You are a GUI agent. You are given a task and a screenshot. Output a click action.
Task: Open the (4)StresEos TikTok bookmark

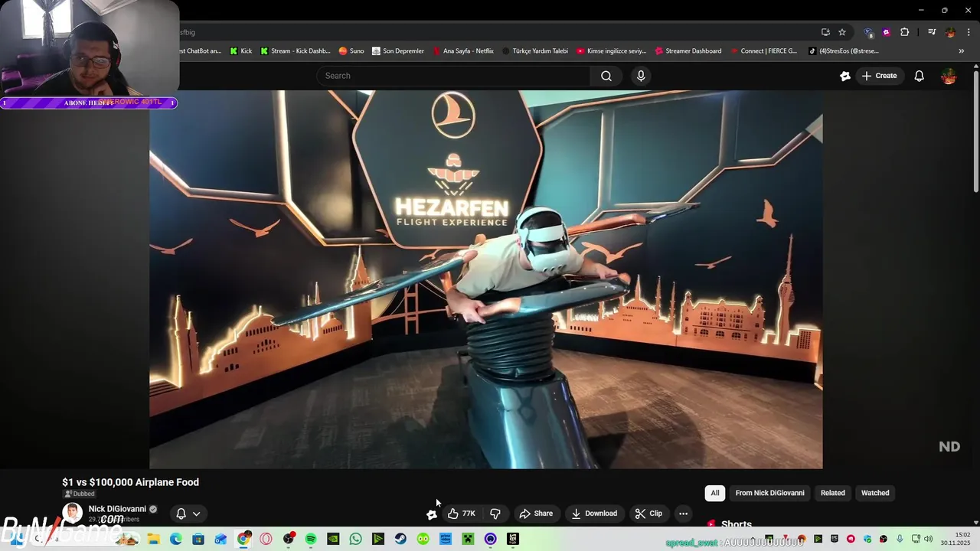[843, 51]
